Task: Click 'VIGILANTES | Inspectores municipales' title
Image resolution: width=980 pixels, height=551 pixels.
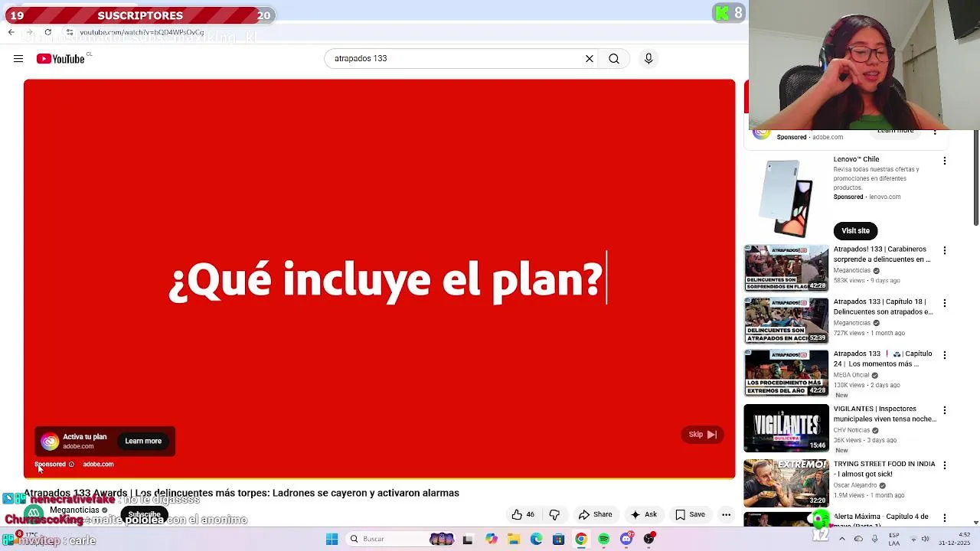Action: click(884, 414)
